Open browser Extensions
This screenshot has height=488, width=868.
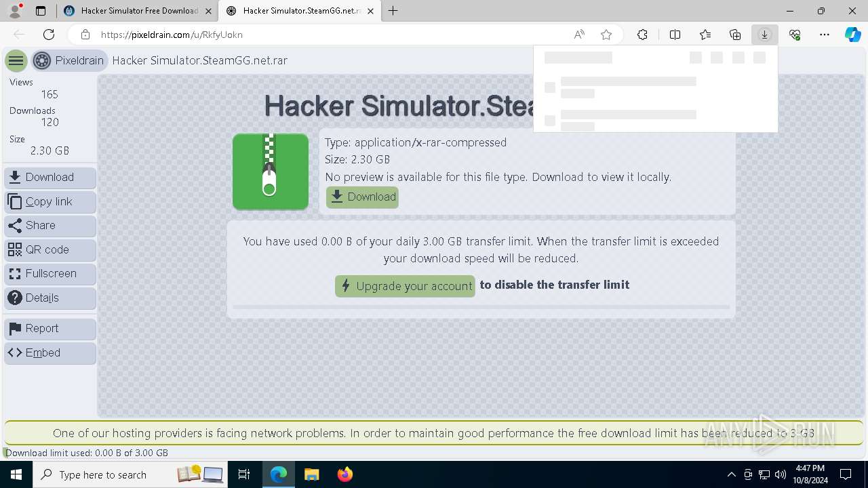click(642, 35)
